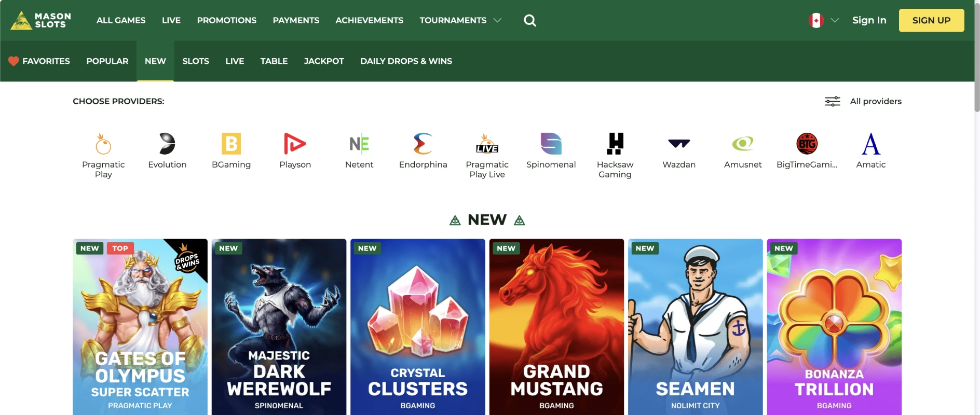This screenshot has width=980, height=415.
Task: Expand the Tournaments menu
Action: (x=460, y=20)
